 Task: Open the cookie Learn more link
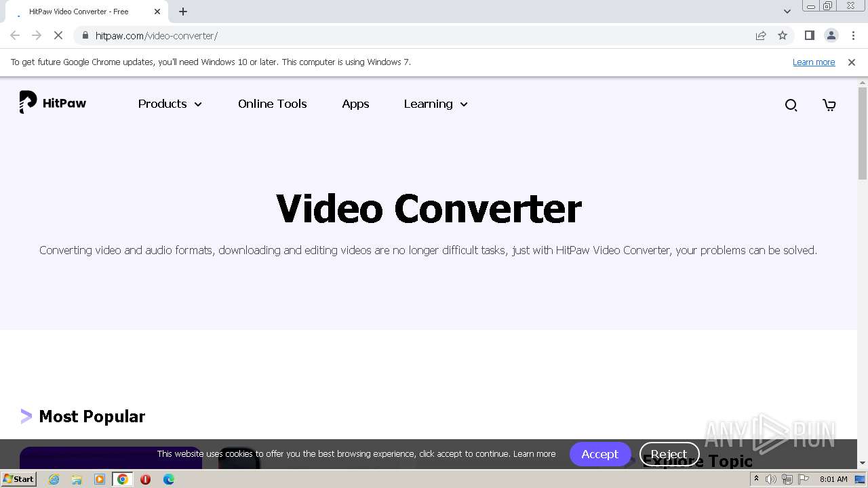(534, 454)
